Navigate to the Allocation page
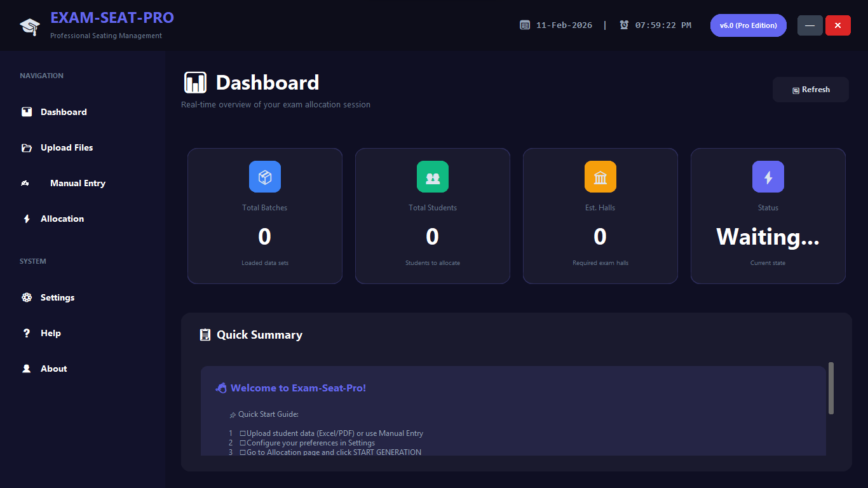Image resolution: width=868 pixels, height=488 pixels. pyautogui.click(x=62, y=219)
